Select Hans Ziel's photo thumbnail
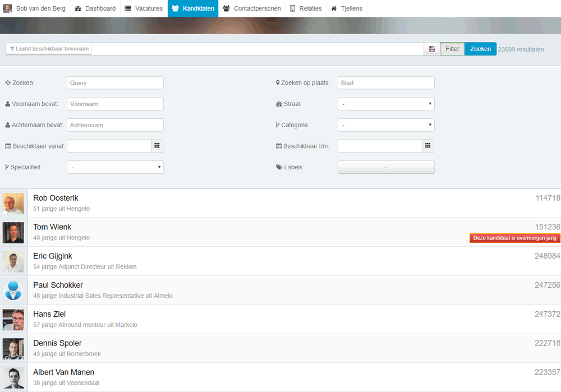This screenshot has height=392, width=561. (x=13, y=320)
